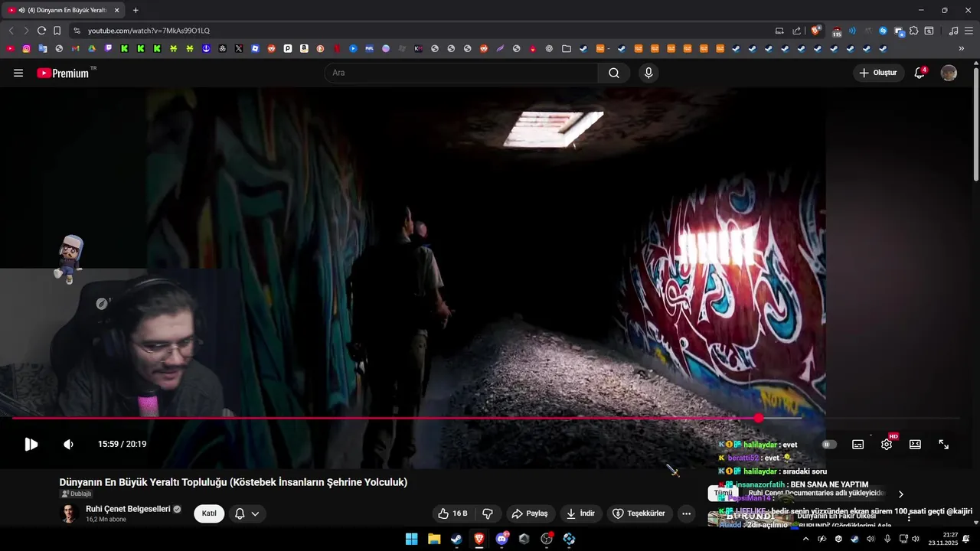
Task: Go back in browser history
Action: tap(11, 31)
